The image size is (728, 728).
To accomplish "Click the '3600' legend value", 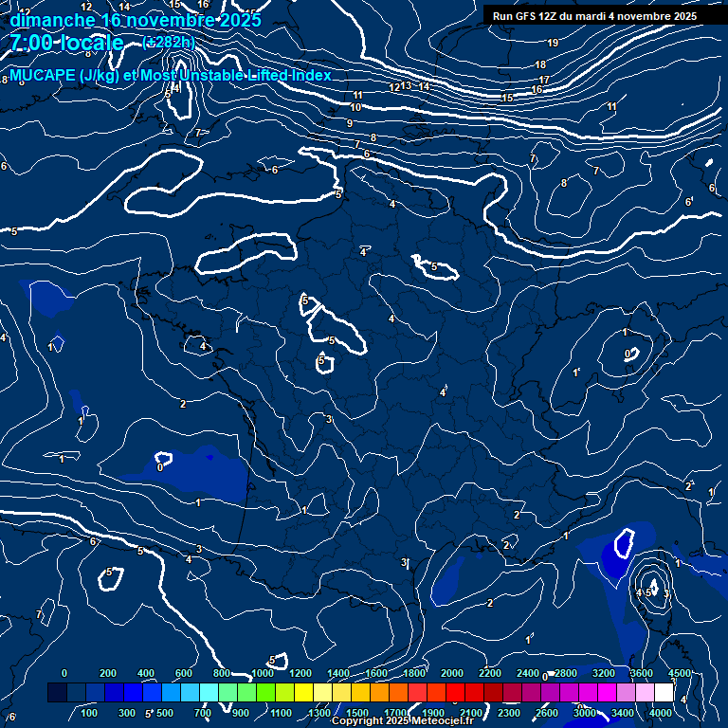I will tap(642, 673).
